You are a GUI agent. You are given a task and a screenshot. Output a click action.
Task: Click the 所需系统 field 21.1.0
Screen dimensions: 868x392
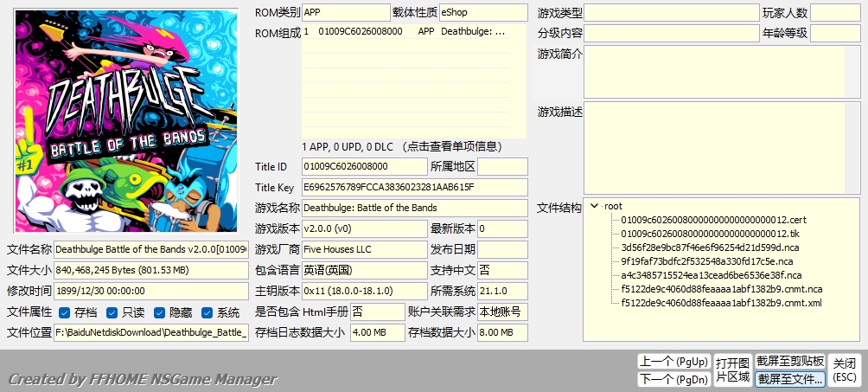point(502,291)
